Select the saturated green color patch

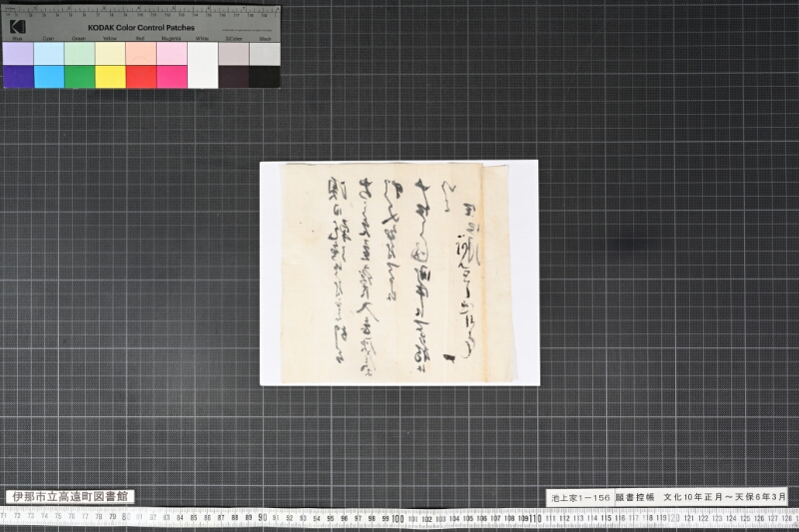click(x=80, y=77)
